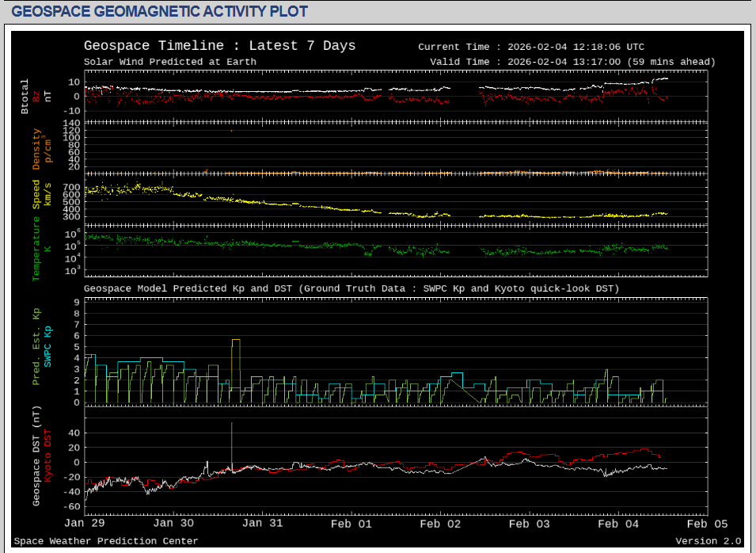
Task: Click the cyan SWPC Kp axis label
Action: click(47, 346)
